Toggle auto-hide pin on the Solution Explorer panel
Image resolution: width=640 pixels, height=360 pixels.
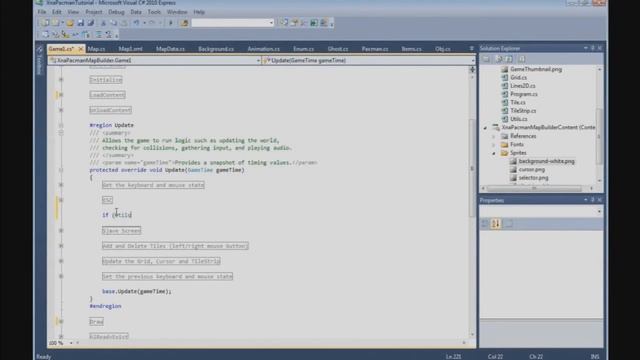point(593,48)
